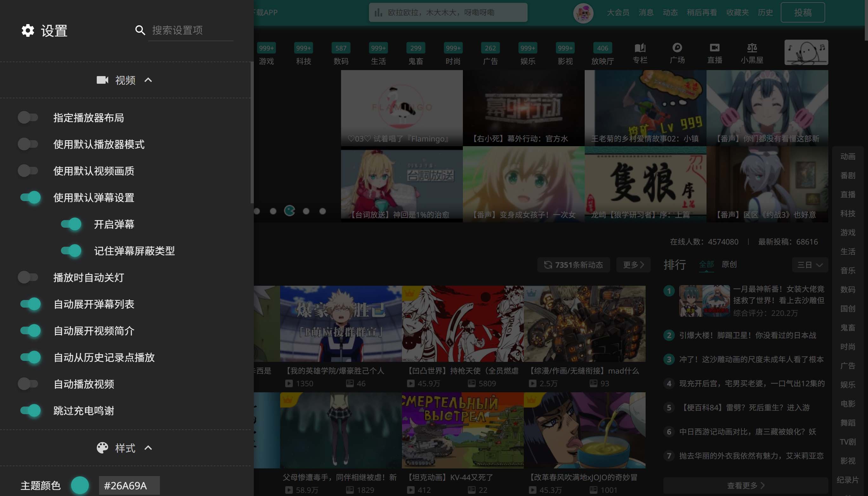Screen dimensions: 868x496
Task: Click the 投稿 upload button
Action: pos(803,13)
